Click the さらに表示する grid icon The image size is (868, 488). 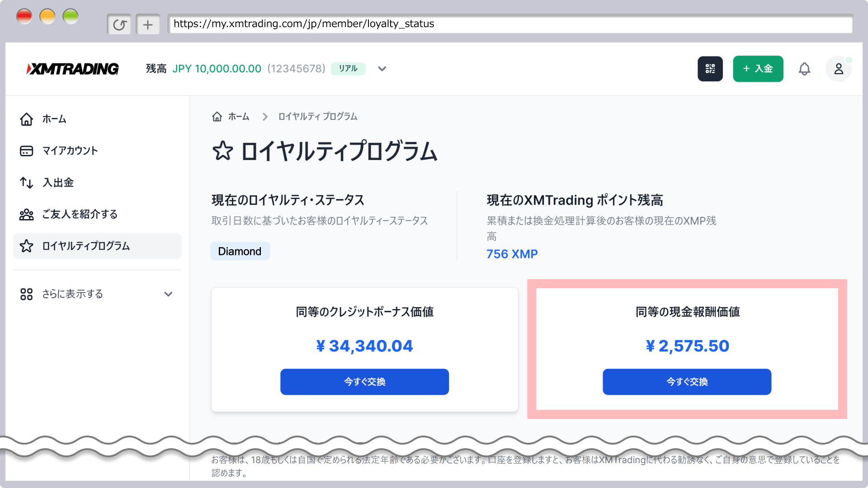coord(26,294)
